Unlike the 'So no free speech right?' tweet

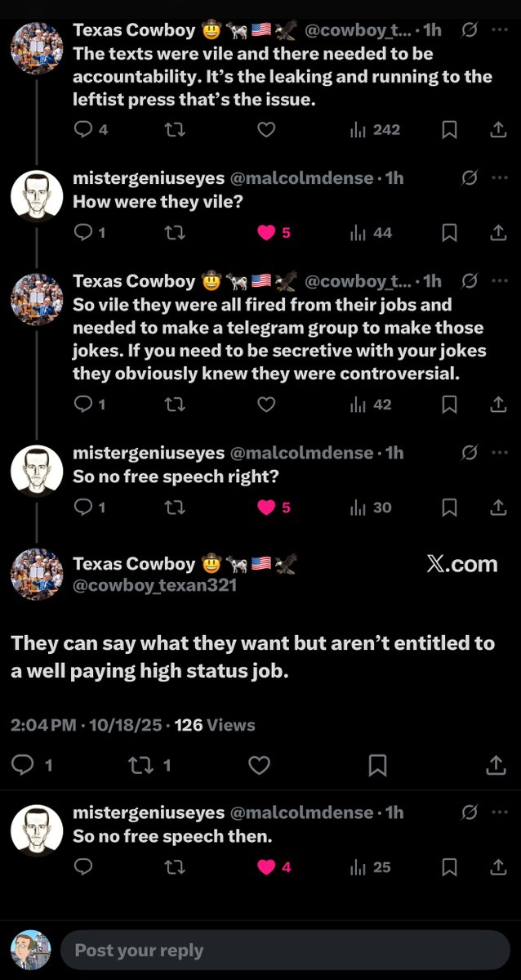tap(266, 508)
